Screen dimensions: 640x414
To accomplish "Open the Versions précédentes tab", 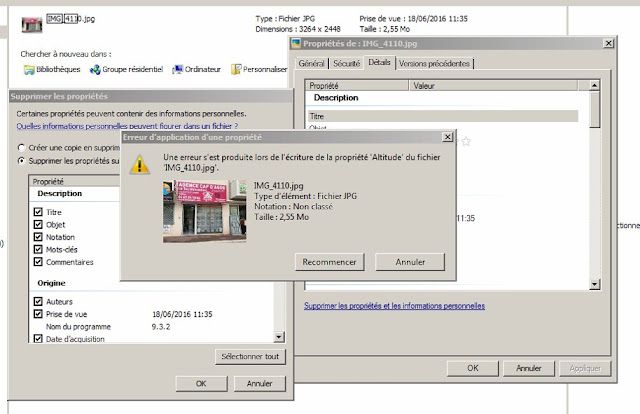I will click(x=434, y=64).
